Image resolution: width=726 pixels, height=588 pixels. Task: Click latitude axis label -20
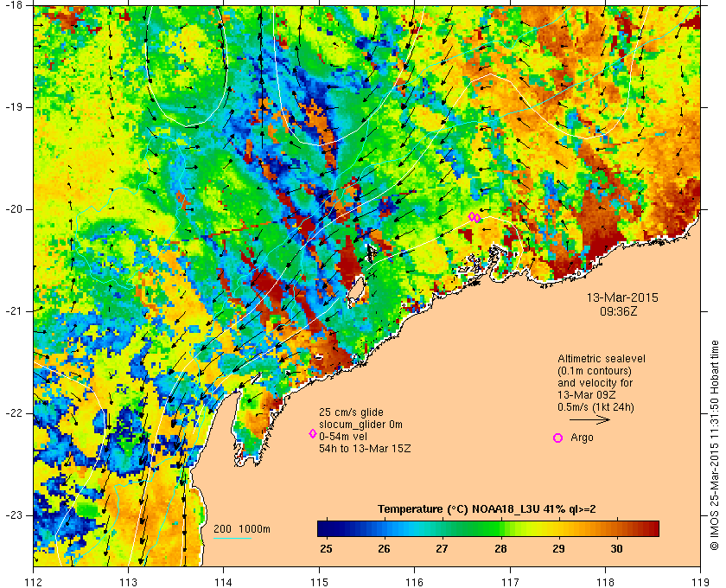13,209
